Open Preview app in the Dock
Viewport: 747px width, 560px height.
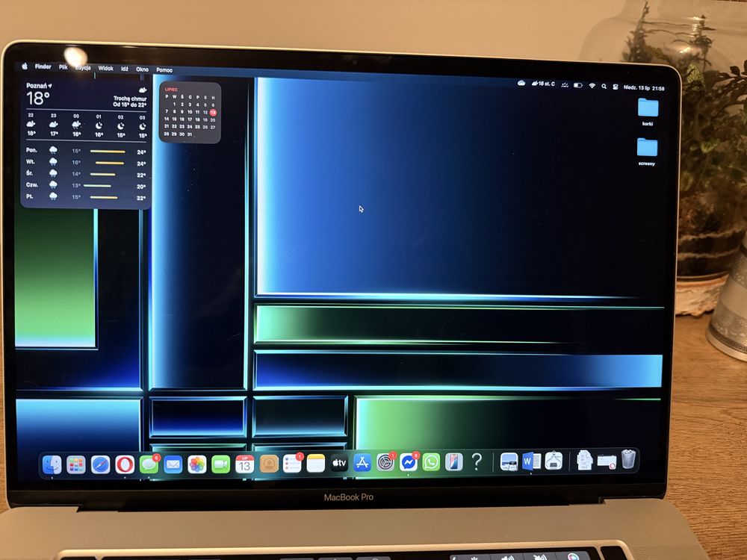pos(509,462)
